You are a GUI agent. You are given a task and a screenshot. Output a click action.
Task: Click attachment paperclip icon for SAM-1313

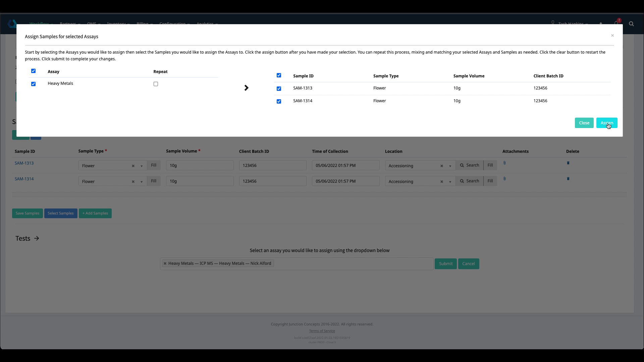click(504, 163)
